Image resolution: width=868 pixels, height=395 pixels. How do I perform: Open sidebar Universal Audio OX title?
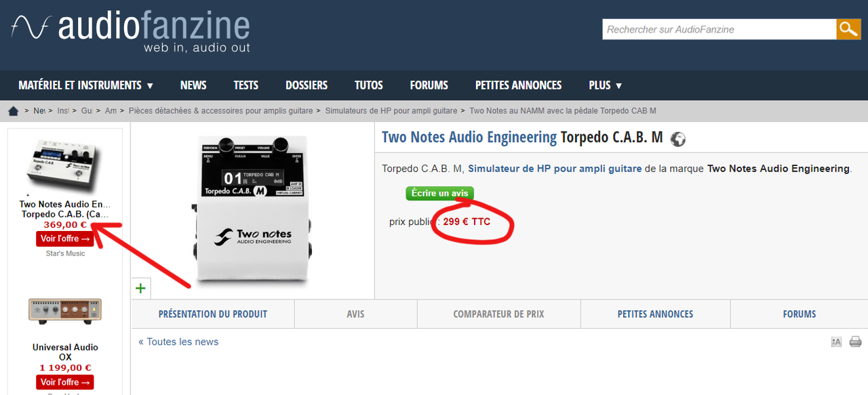tap(65, 352)
